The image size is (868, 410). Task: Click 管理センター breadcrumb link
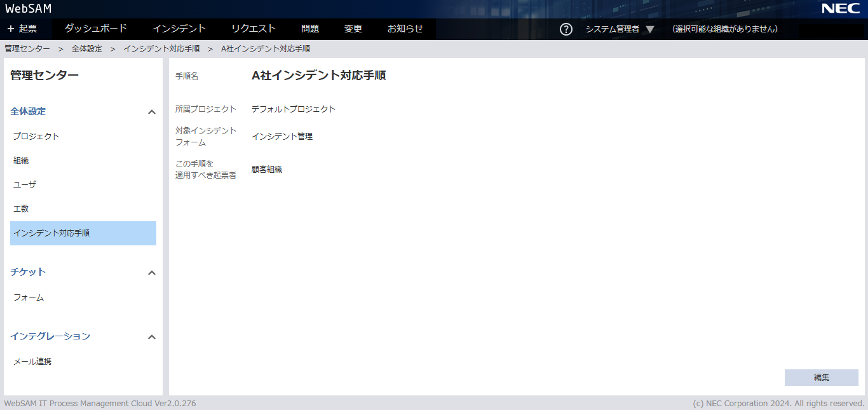pyautogui.click(x=27, y=49)
